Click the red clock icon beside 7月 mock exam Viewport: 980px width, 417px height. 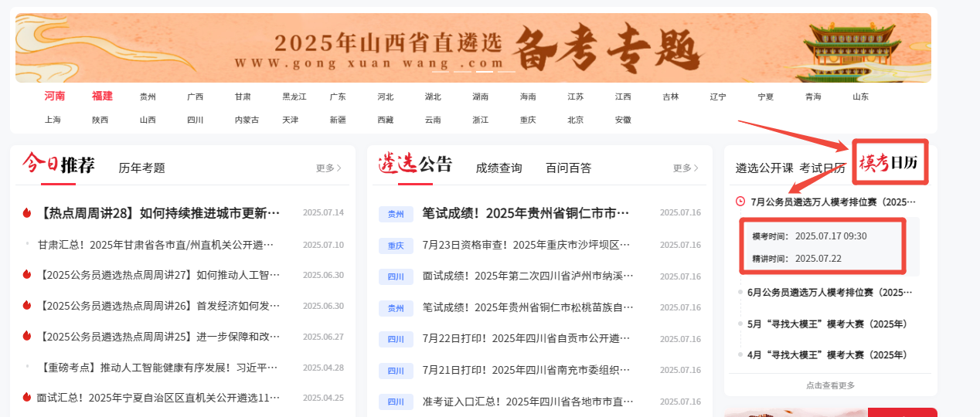(x=740, y=202)
